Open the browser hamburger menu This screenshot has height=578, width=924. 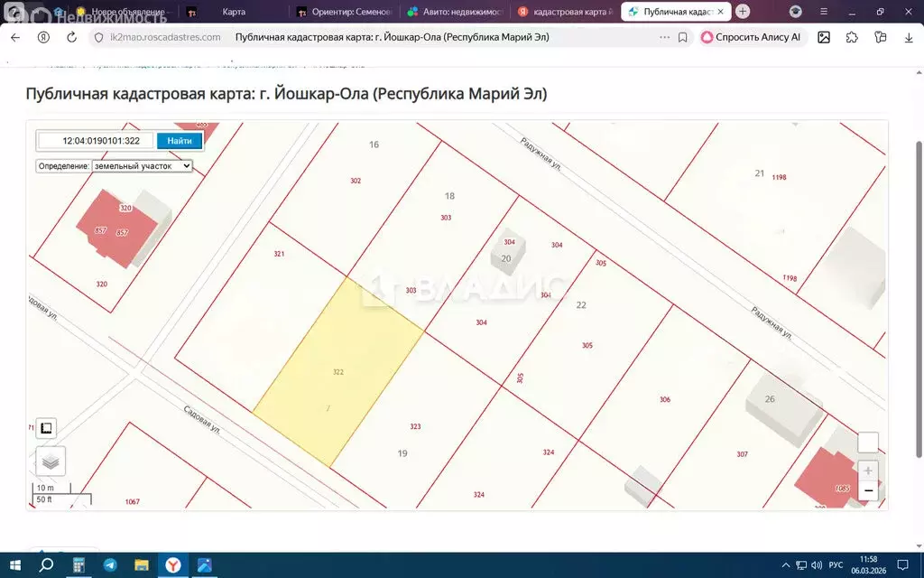(x=824, y=12)
